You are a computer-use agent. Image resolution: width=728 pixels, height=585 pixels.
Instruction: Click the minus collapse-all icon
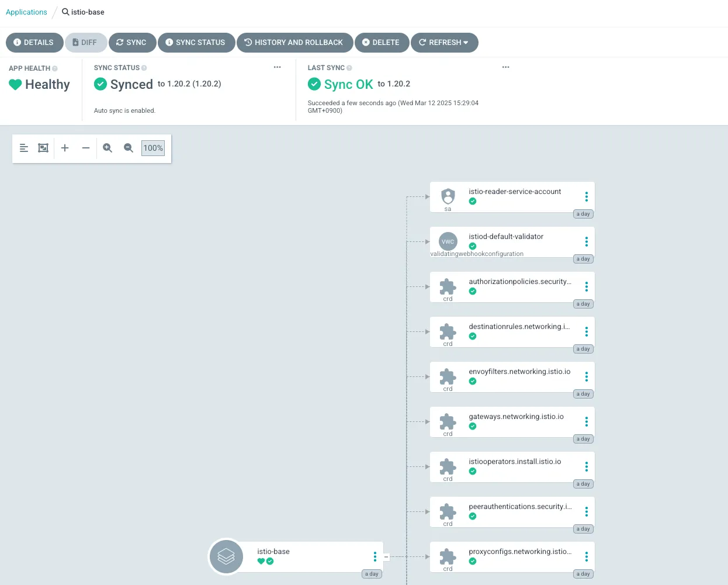[x=86, y=148]
